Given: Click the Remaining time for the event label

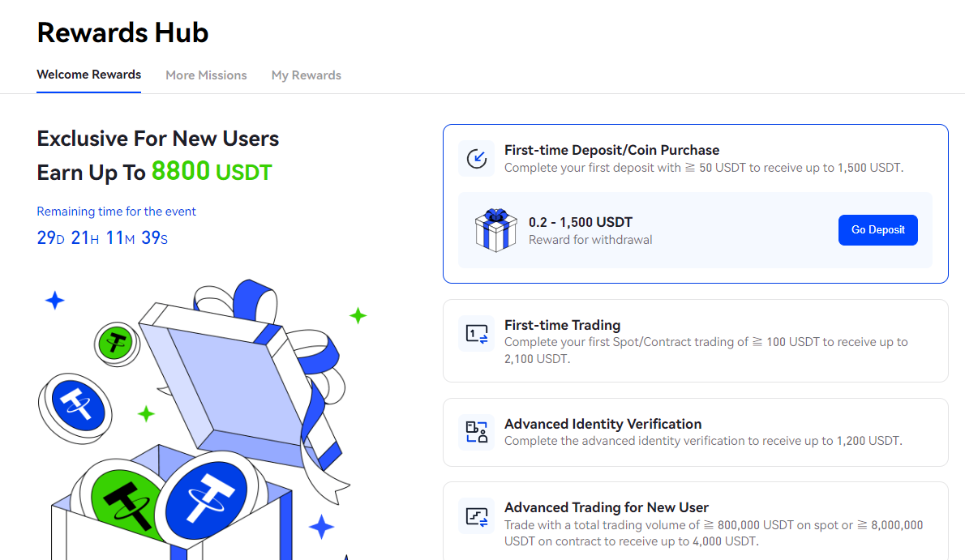Looking at the screenshot, I should pos(116,211).
